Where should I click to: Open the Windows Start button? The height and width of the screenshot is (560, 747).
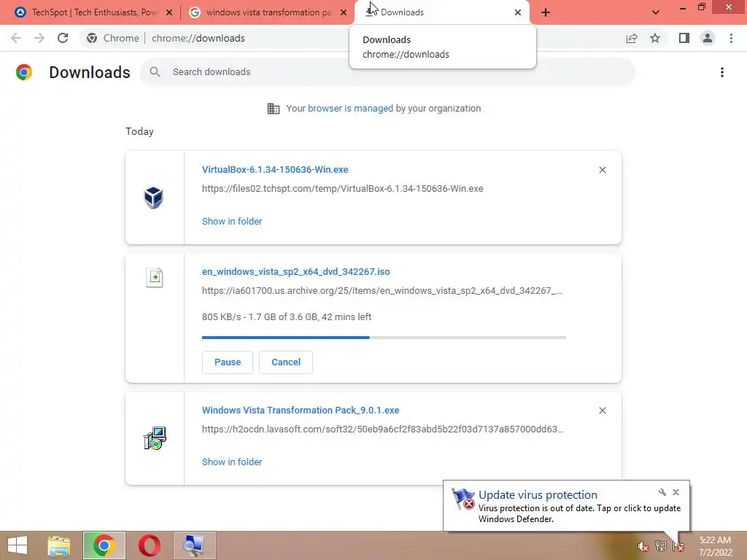pyautogui.click(x=18, y=545)
